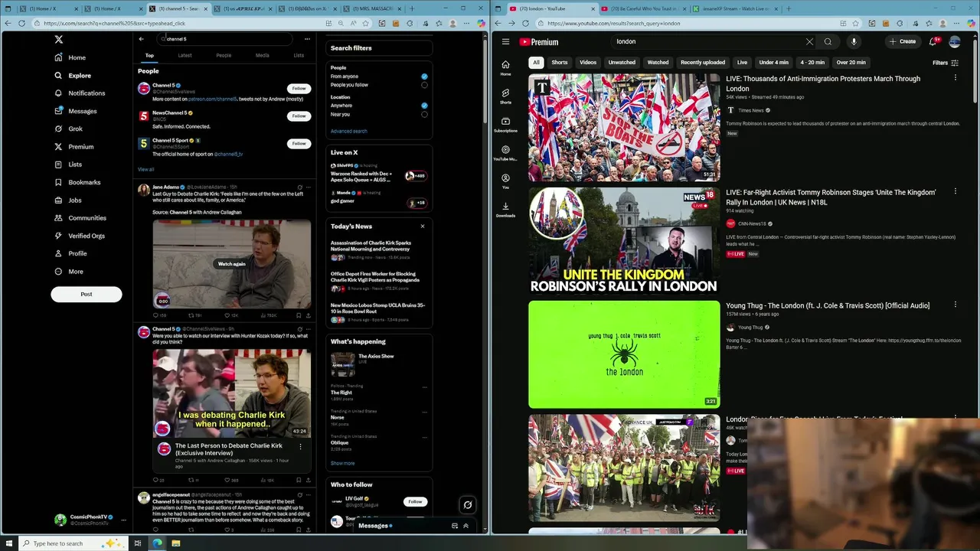This screenshot has height=551, width=980.
Task: Open More menu in X sidebar
Action: 68,272
